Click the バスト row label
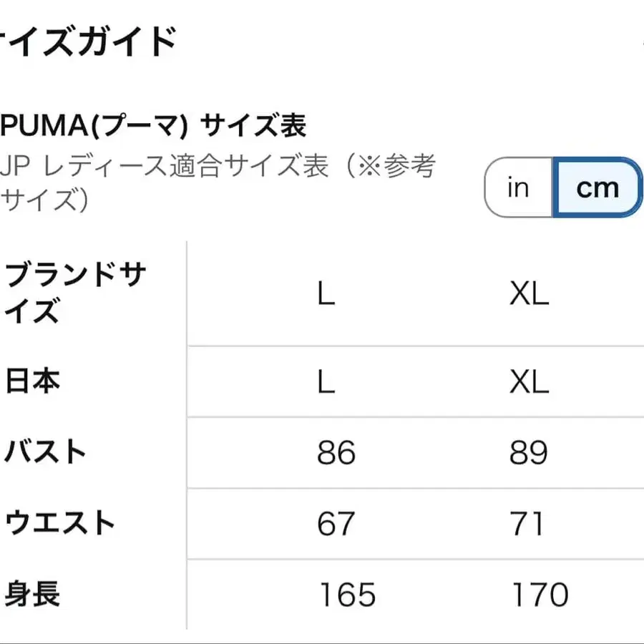This screenshot has height=644, width=644. click(x=47, y=452)
